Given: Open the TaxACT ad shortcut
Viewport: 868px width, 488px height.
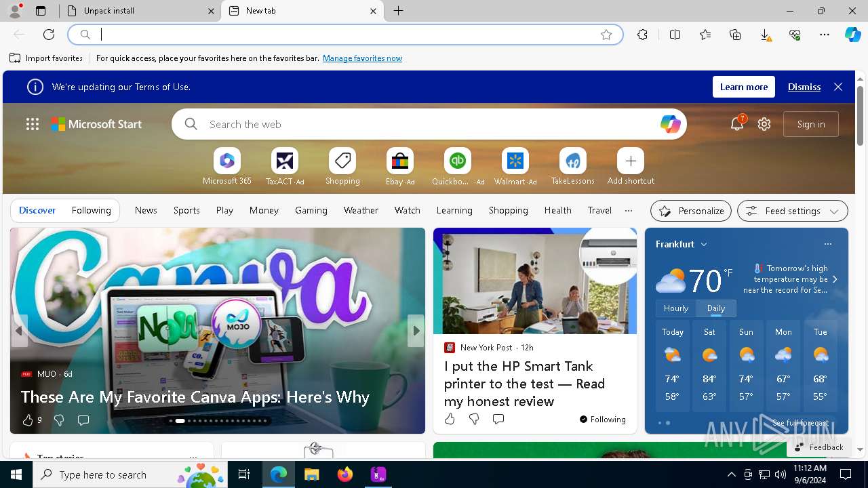Looking at the screenshot, I should [x=285, y=161].
